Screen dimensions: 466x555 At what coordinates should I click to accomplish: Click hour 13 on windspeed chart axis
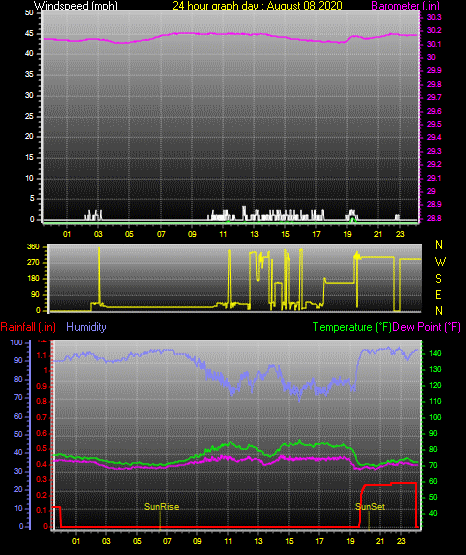tap(254, 234)
